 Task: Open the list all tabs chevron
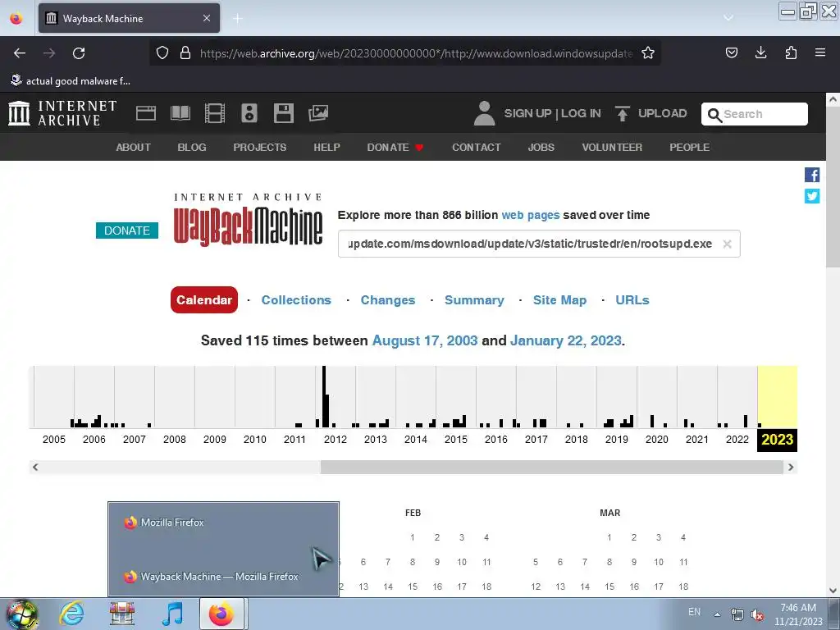tap(728, 18)
